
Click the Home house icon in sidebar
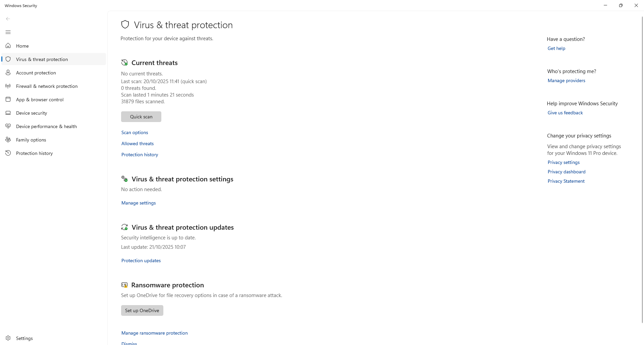click(x=8, y=46)
